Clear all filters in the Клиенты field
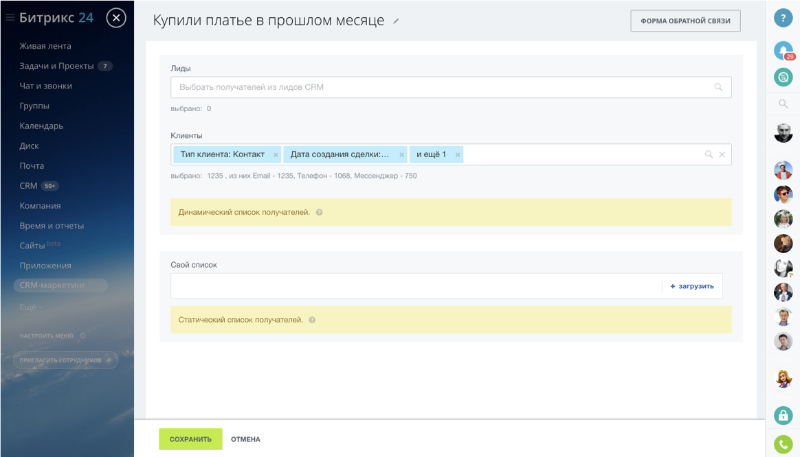800x457 pixels. 722,155
